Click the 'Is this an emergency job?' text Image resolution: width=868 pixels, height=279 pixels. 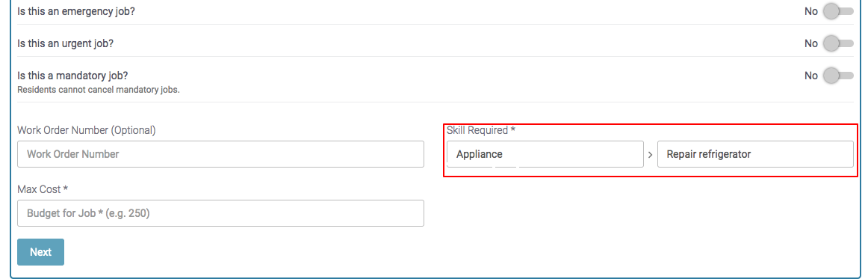(x=76, y=11)
